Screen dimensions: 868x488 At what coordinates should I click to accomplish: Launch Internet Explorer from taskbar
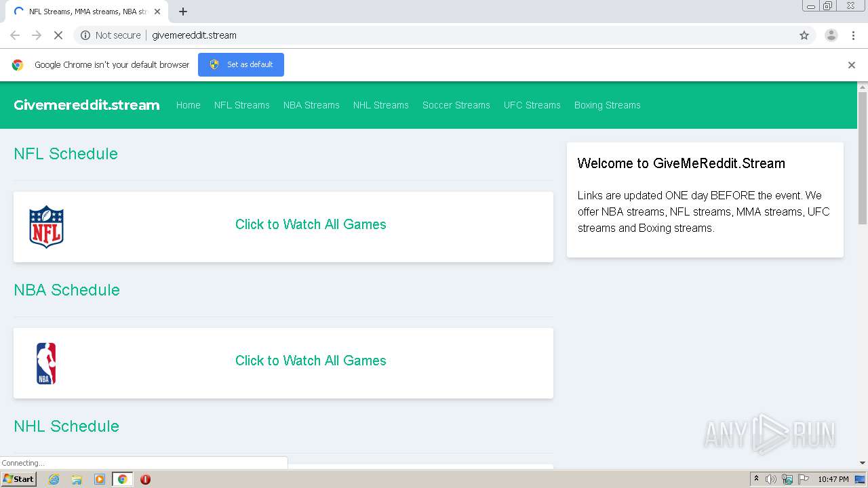[x=54, y=479]
